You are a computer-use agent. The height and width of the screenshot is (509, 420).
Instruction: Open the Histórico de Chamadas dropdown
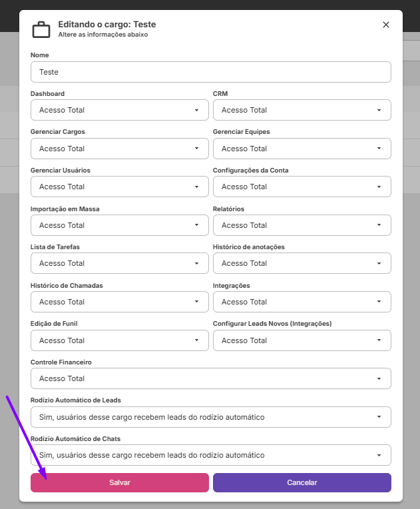120,302
